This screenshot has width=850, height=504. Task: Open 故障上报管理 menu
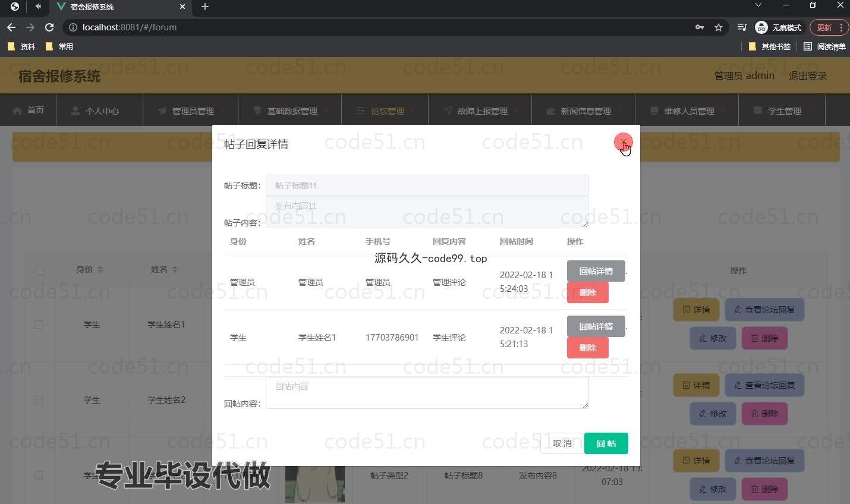(x=480, y=111)
